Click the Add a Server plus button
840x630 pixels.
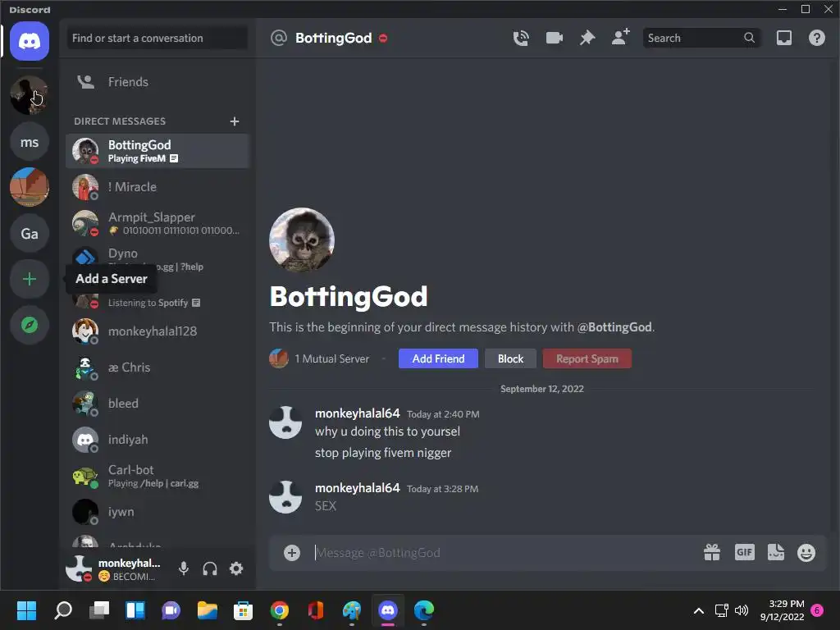(x=30, y=279)
